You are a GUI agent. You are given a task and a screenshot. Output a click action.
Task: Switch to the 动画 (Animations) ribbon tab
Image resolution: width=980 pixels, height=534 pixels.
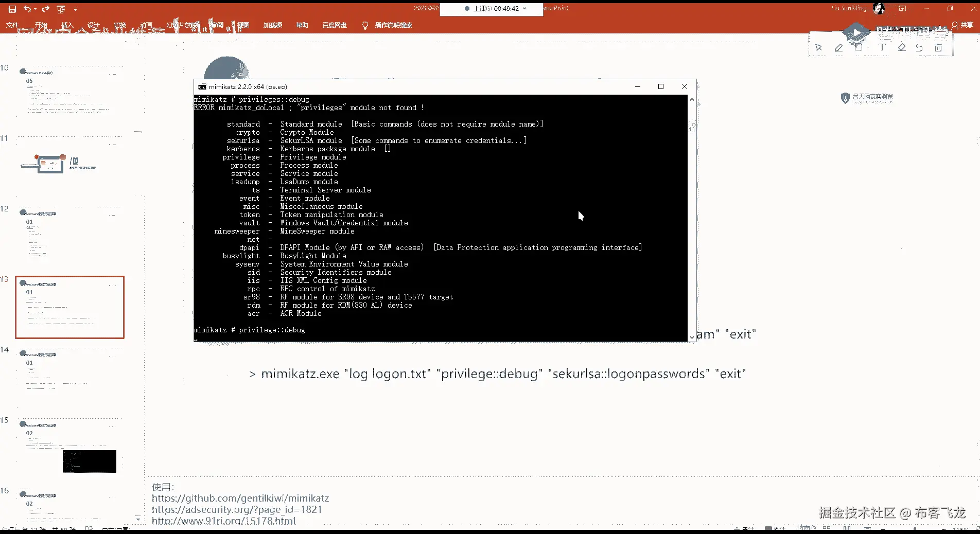pos(147,25)
